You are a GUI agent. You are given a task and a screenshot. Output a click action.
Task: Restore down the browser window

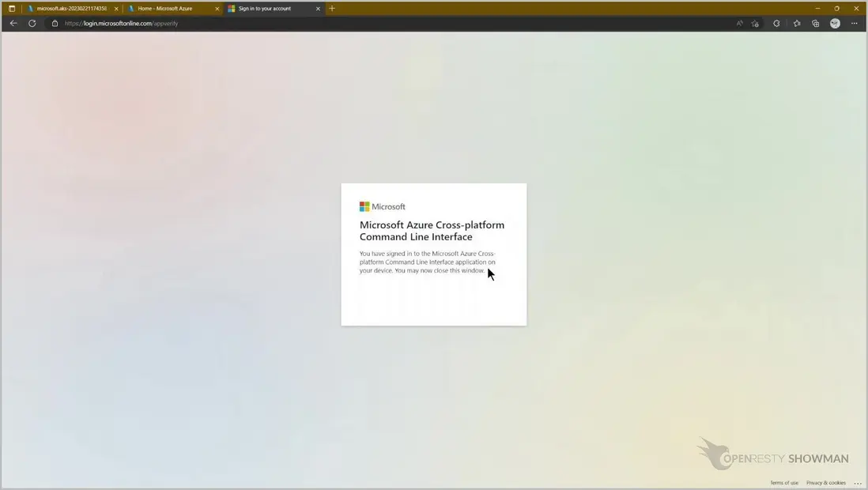[837, 9]
